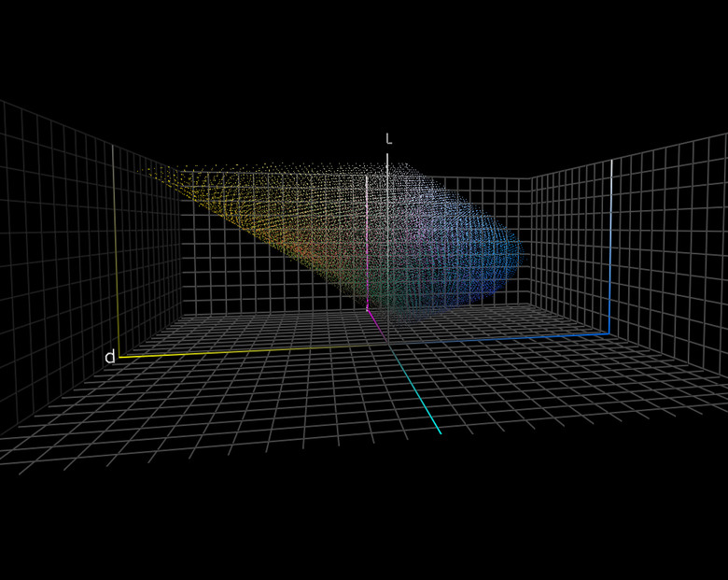Select the cyan axis line on floor grid
Screen dimensions: 728x580
click(414, 389)
